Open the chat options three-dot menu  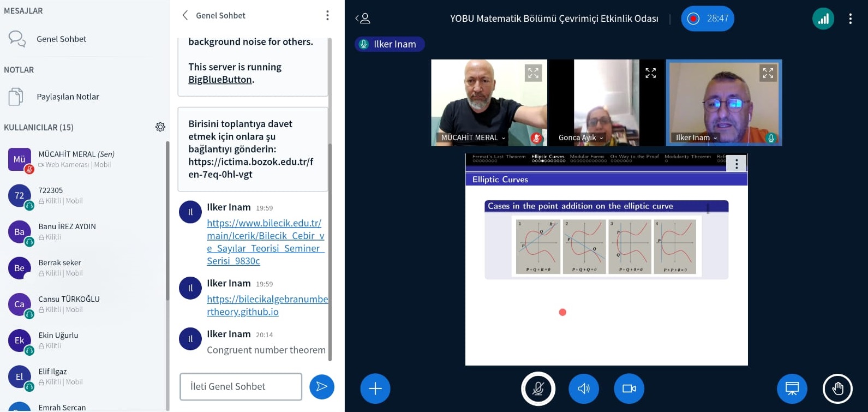(327, 15)
